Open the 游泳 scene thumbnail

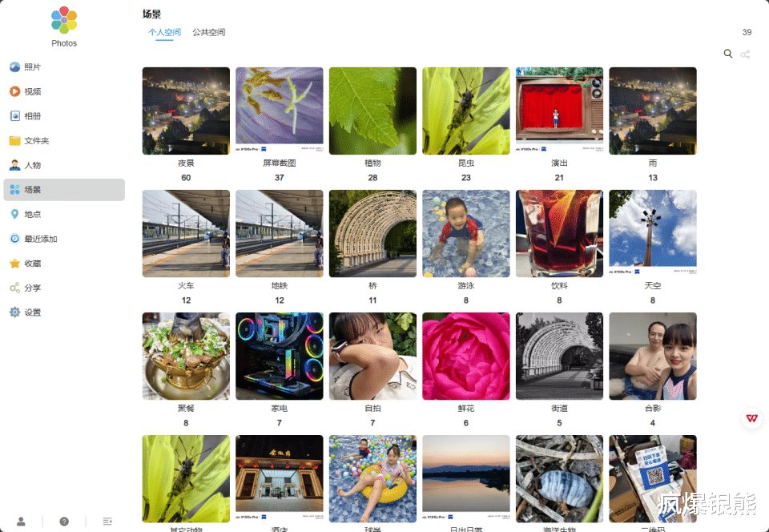(466, 233)
